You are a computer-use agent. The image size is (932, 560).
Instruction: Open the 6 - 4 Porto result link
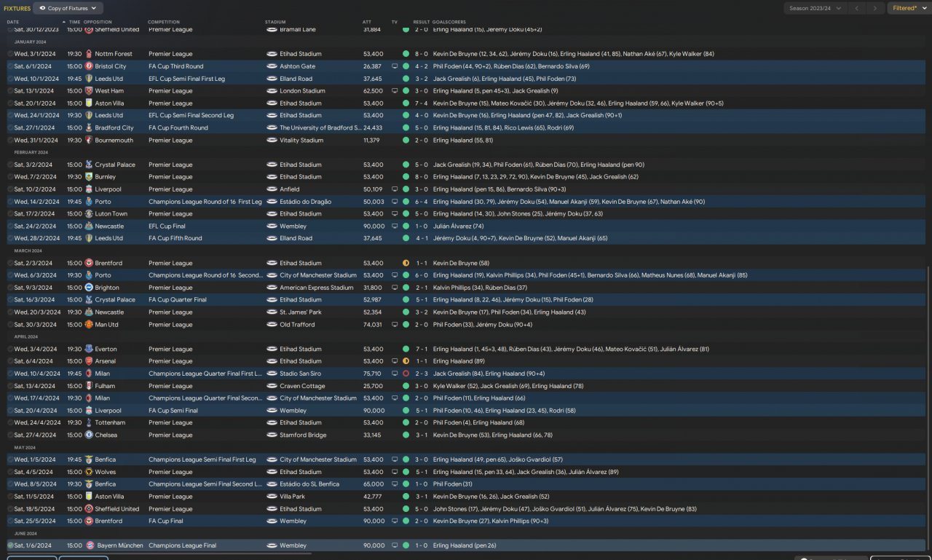pos(422,202)
